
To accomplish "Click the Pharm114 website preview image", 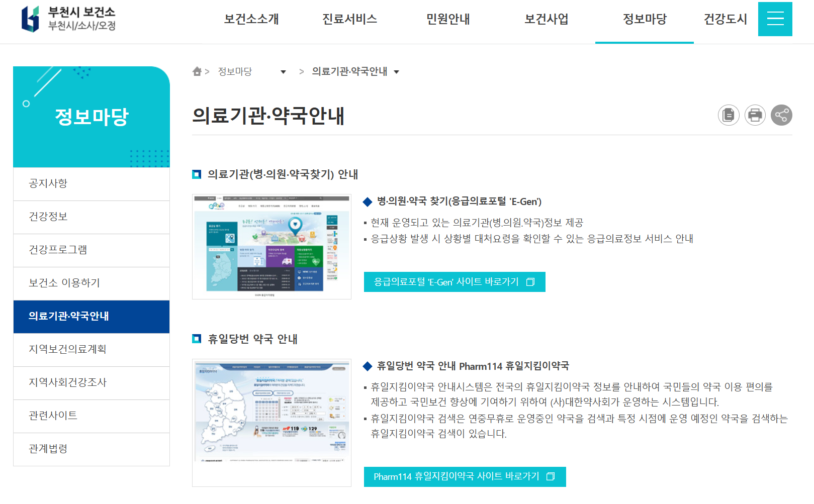I will point(272,422).
